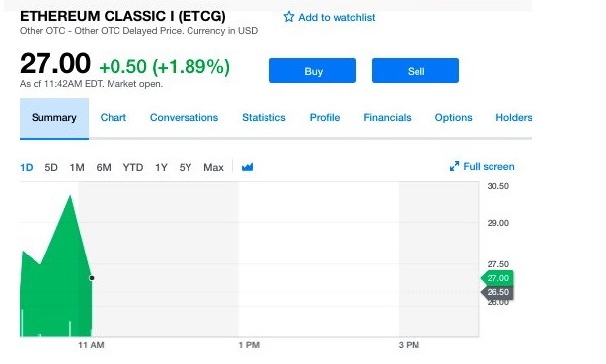Screen dimensions: 606x364
Task: View the Profile tab
Action: (325, 117)
